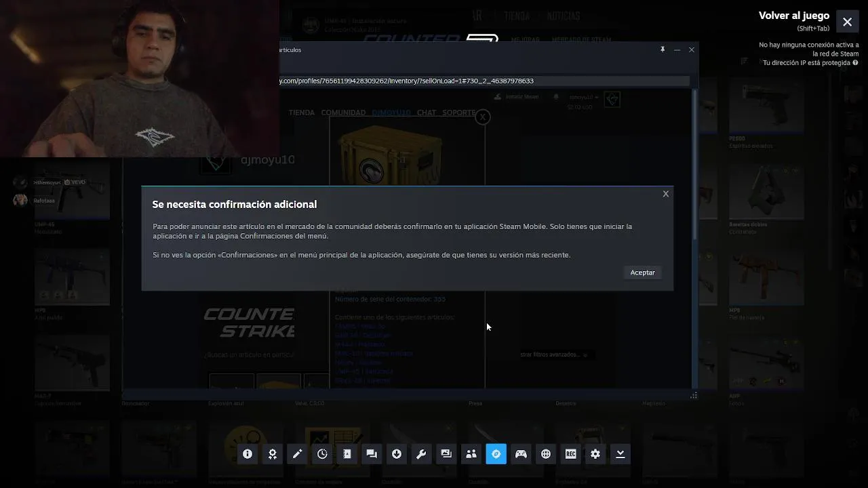This screenshot has height=488, width=868.
Task: Select the P2000 item in background inventory
Action: pyautogui.click(x=766, y=113)
